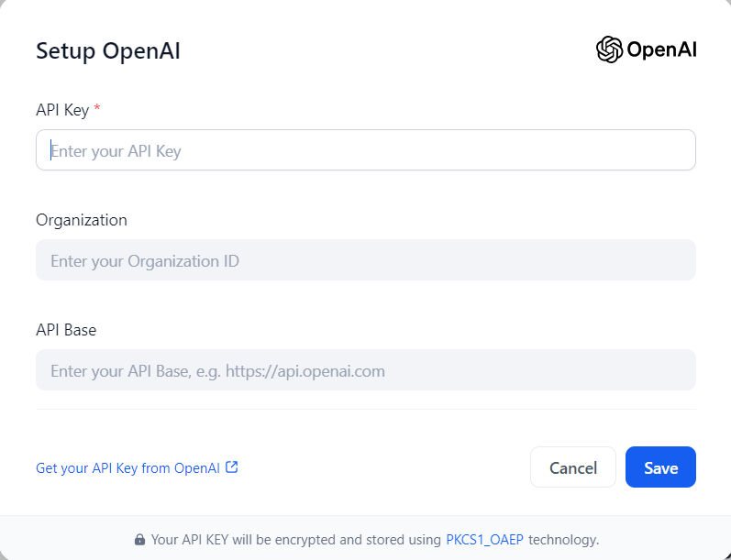Click the OpenAI knot logo icon
Viewport: 731px width, 560px height.
[609, 49]
